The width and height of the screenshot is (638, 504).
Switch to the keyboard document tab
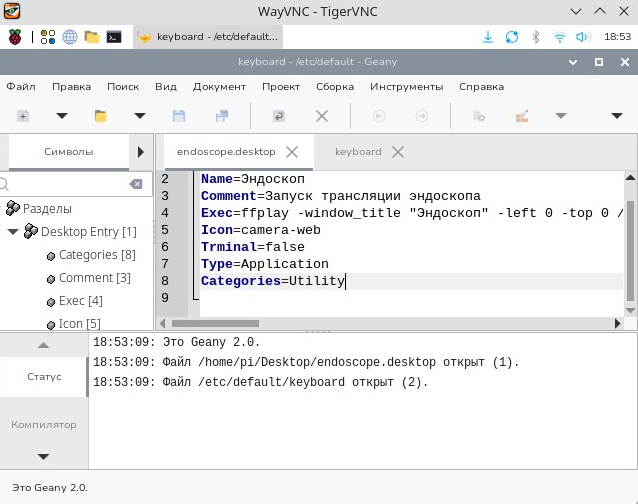point(358,152)
